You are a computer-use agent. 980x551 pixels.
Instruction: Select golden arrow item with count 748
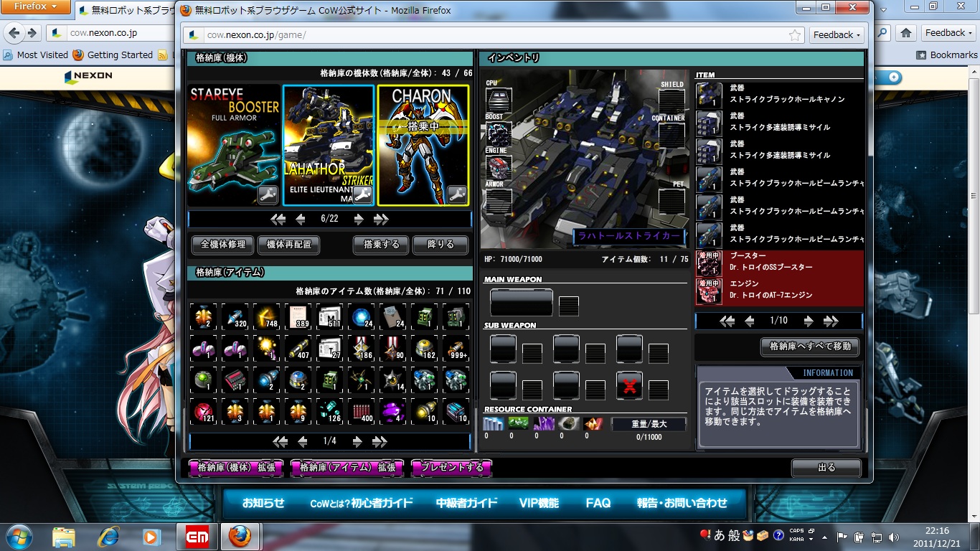coord(267,316)
